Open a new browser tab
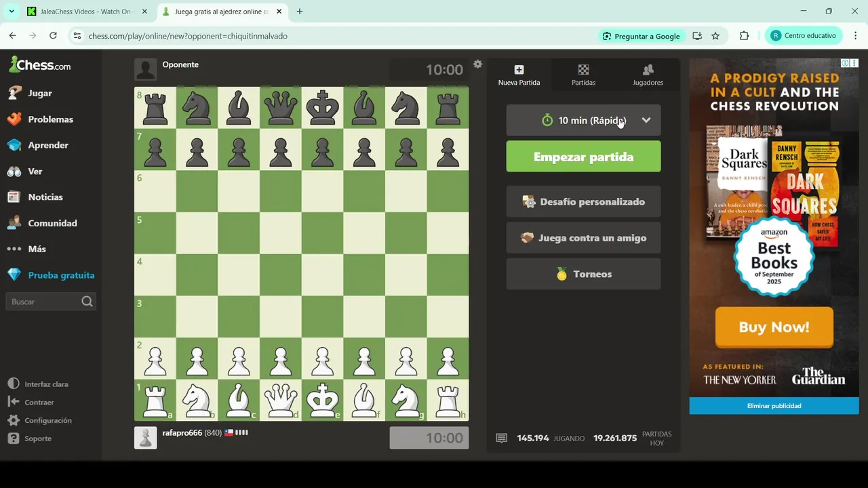This screenshot has height=488, width=868. (300, 12)
